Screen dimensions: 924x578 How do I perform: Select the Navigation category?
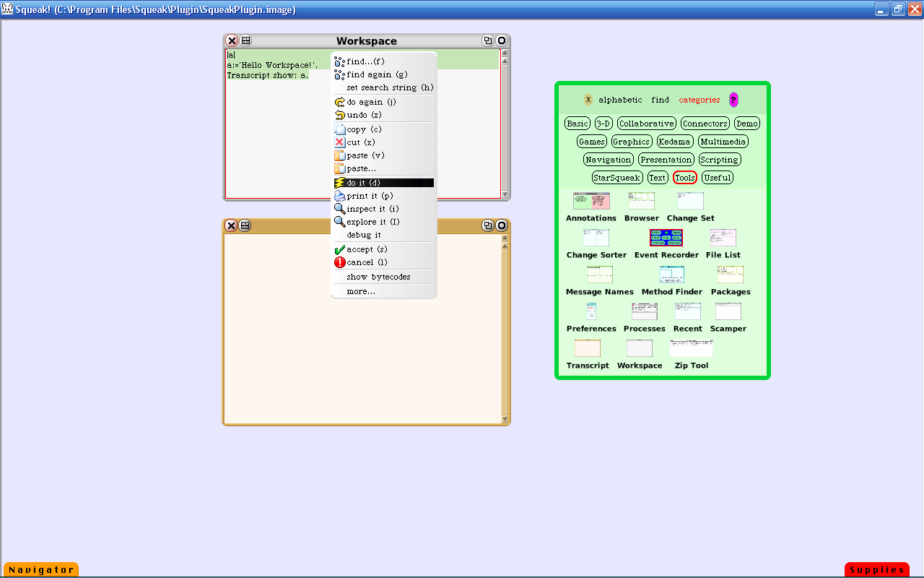coord(609,160)
